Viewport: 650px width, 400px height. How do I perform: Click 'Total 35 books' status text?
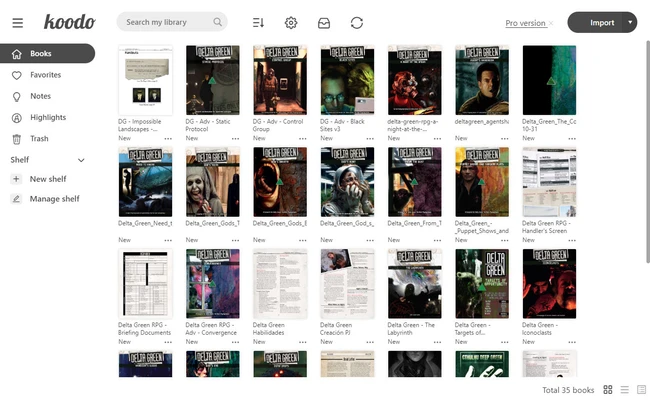568,390
